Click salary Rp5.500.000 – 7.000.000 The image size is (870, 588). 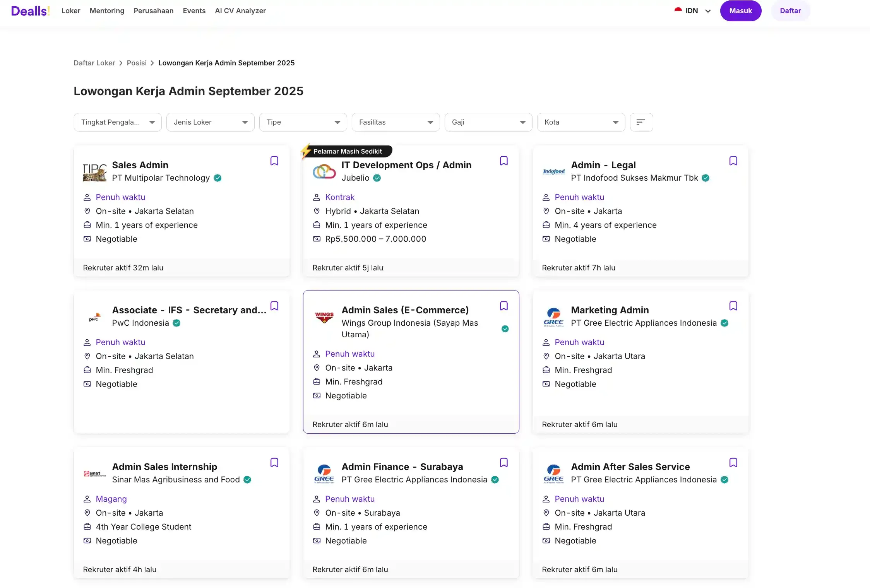375,239
